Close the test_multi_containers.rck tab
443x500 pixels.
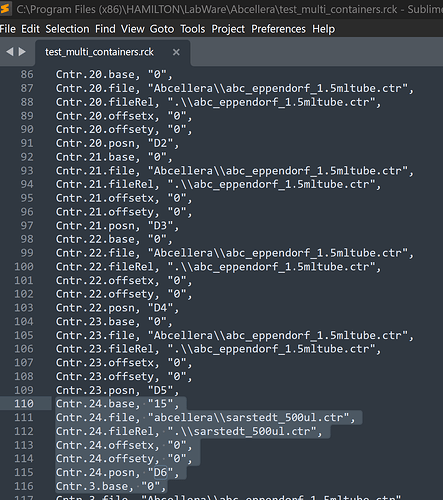click(176, 52)
